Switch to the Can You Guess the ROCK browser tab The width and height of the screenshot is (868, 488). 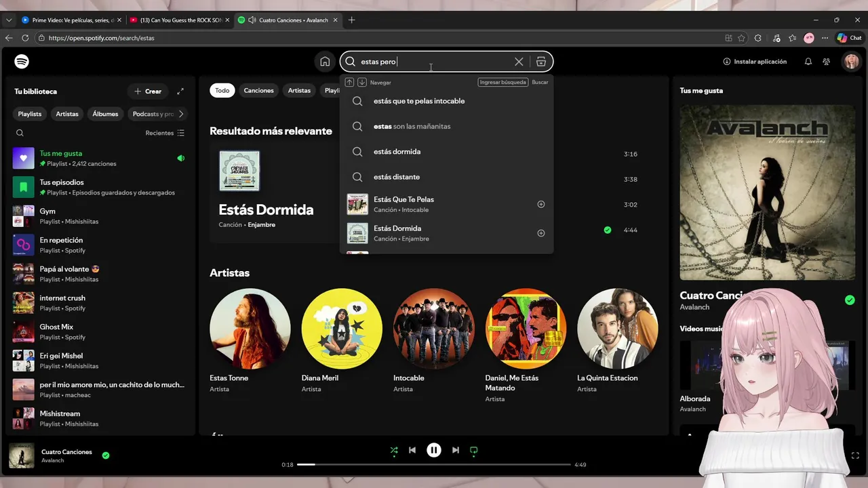(178, 20)
